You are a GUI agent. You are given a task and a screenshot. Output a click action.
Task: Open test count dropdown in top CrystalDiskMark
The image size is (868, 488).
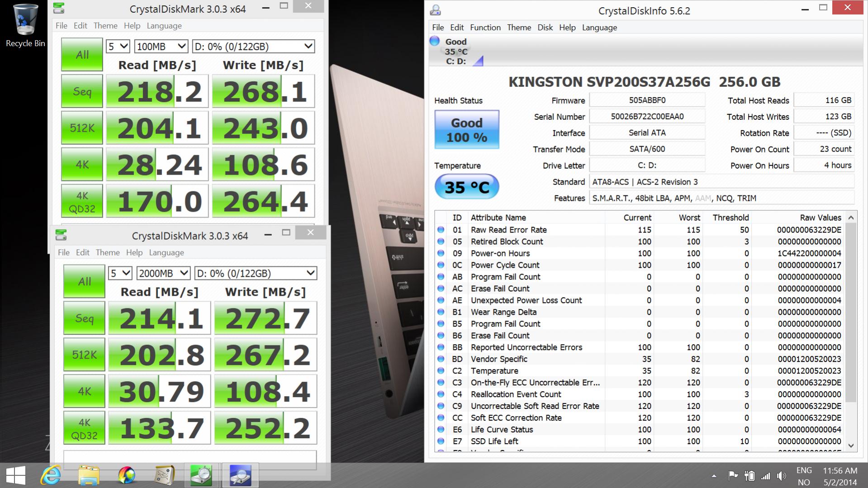pyautogui.click(x=118, y=47)
